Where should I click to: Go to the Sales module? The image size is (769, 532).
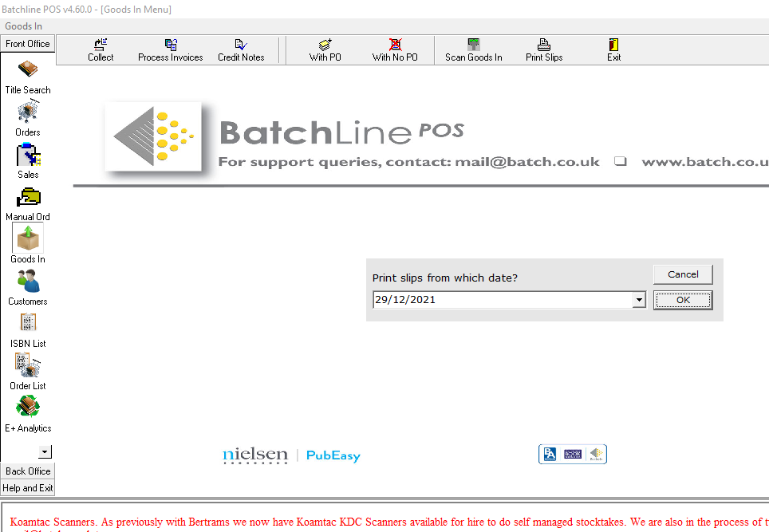(28, 161)
